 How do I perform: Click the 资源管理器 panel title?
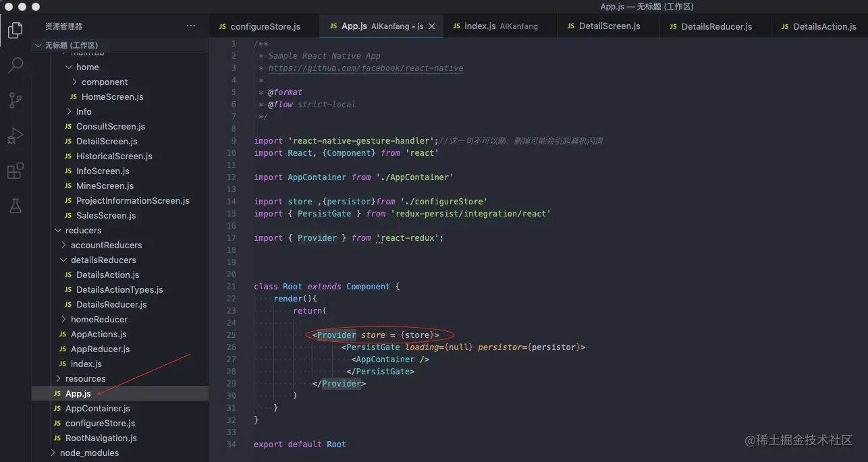coord(63,26)
